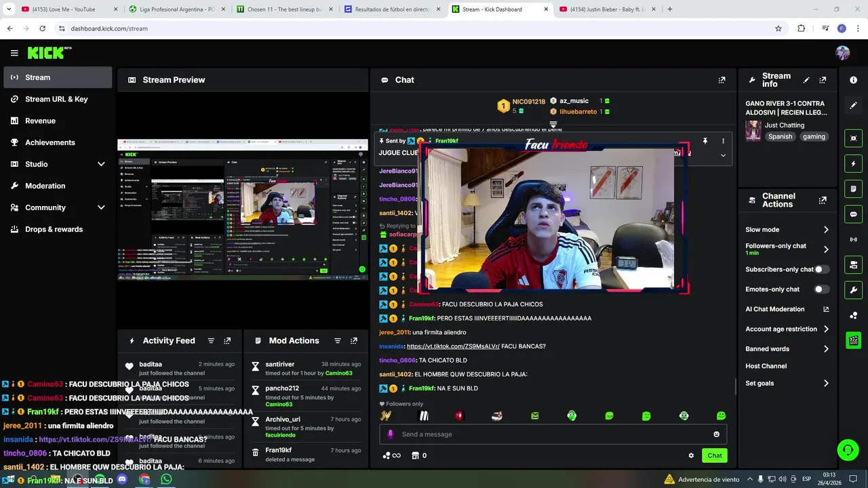Toggle the lightning bolt icon in the right rail
The width and height of the screenshot is (868, 488).
pos(853,163)
